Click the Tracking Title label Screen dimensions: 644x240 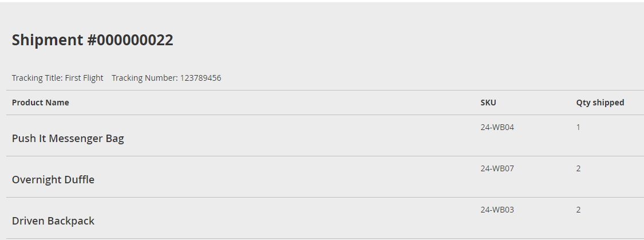(37, 78)
